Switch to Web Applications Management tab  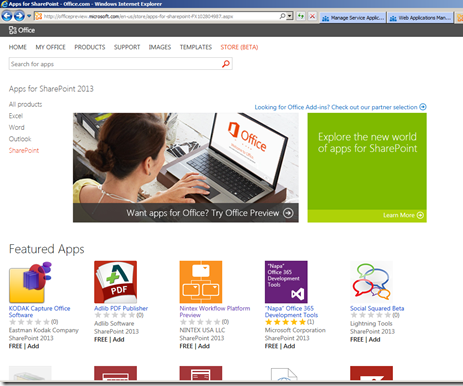(x=421, y=18)
